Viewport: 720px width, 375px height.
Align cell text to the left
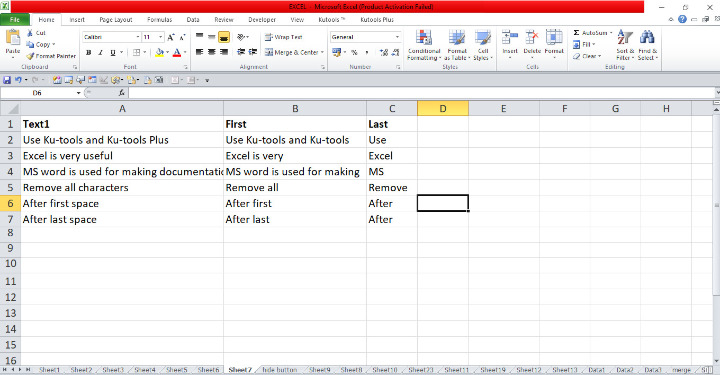[x=199, y=52]
